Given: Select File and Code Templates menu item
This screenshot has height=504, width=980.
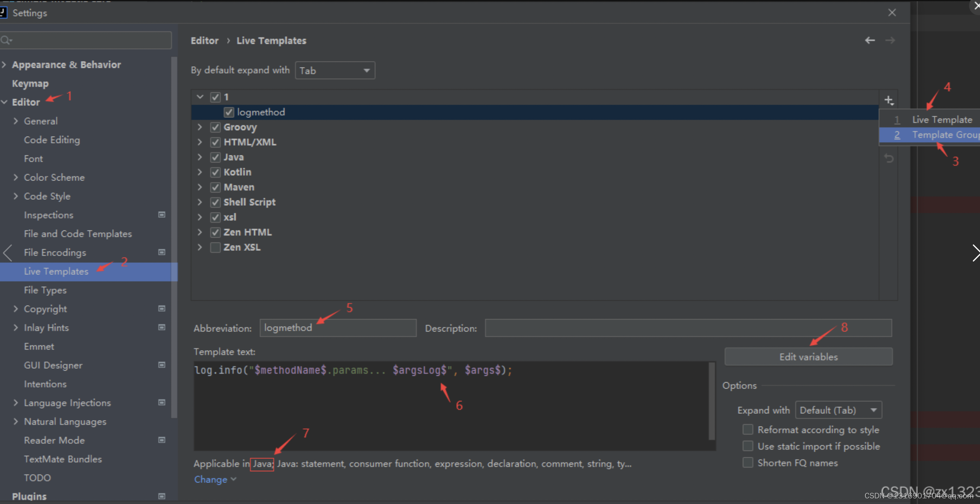Looking at the screenshot, I should click(x=78, y=233).
